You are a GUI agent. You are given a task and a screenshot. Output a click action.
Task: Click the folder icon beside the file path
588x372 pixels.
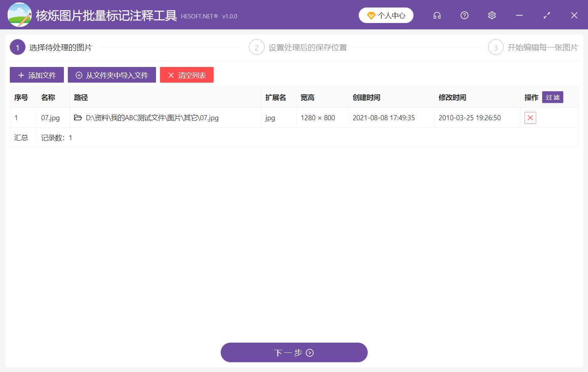(78, 118)
